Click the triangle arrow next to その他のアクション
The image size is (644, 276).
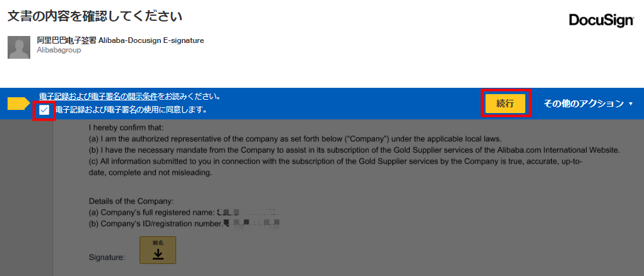(x=631, y=104)
